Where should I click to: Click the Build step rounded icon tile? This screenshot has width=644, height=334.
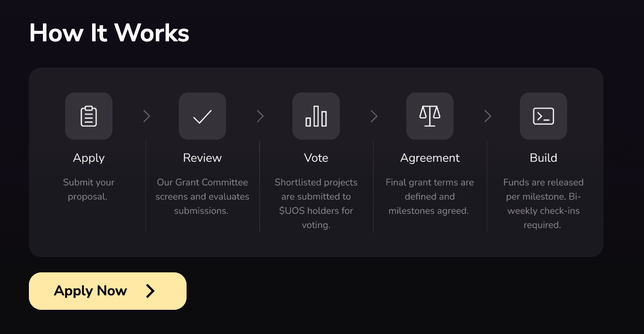[543, 116]
